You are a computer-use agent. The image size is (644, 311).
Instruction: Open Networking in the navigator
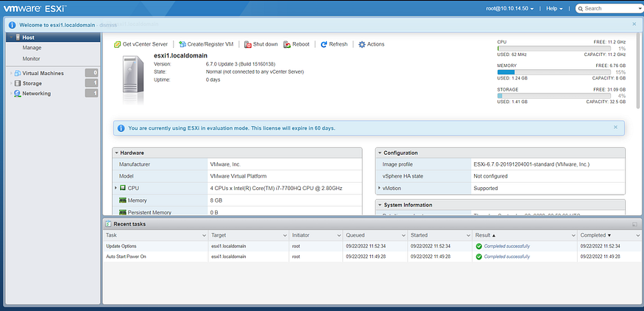tap(37, 94)
